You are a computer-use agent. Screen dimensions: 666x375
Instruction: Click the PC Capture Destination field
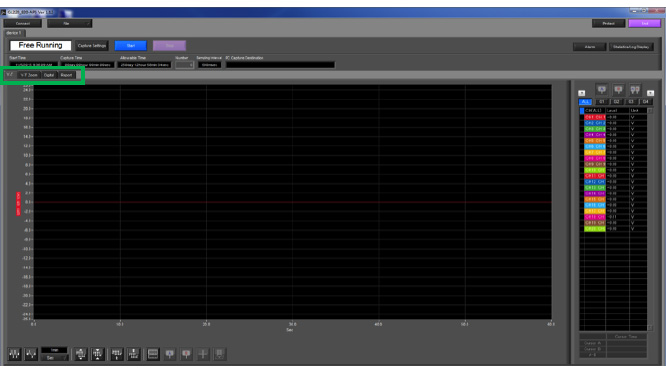click(x=280, y=65)
